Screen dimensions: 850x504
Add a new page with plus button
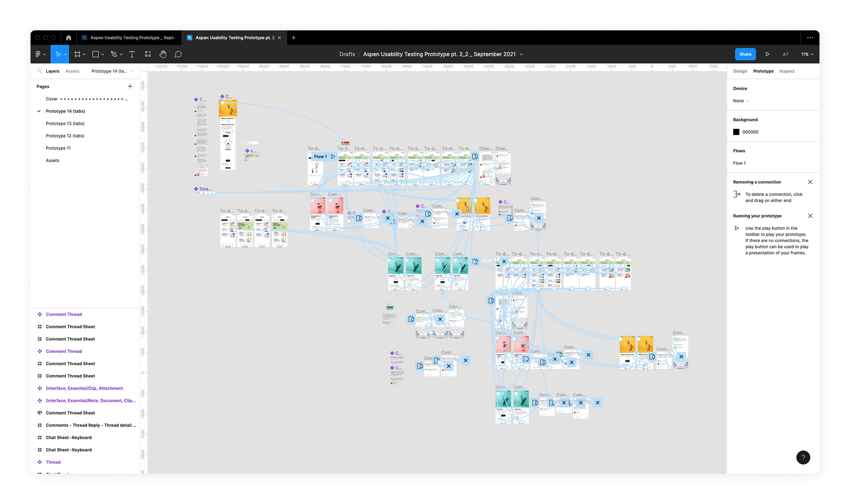click(x=130, y=87)
